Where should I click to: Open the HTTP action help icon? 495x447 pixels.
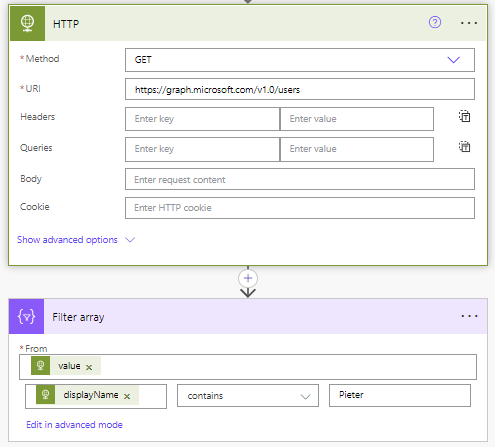click(435, 23)
